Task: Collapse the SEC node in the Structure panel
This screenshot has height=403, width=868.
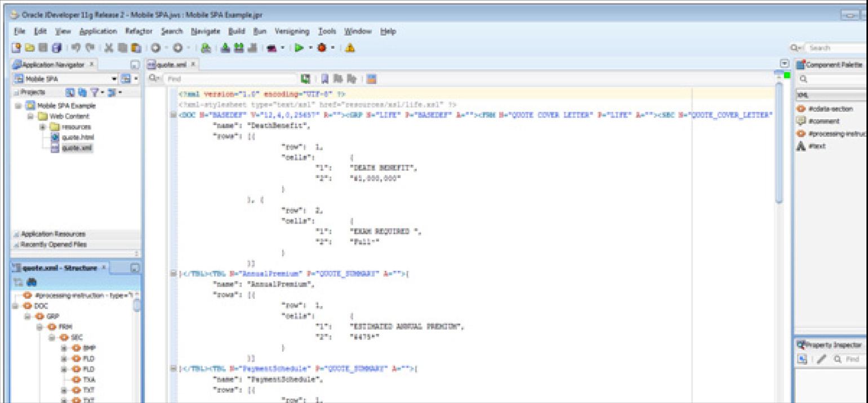Action: click(51, 337)
